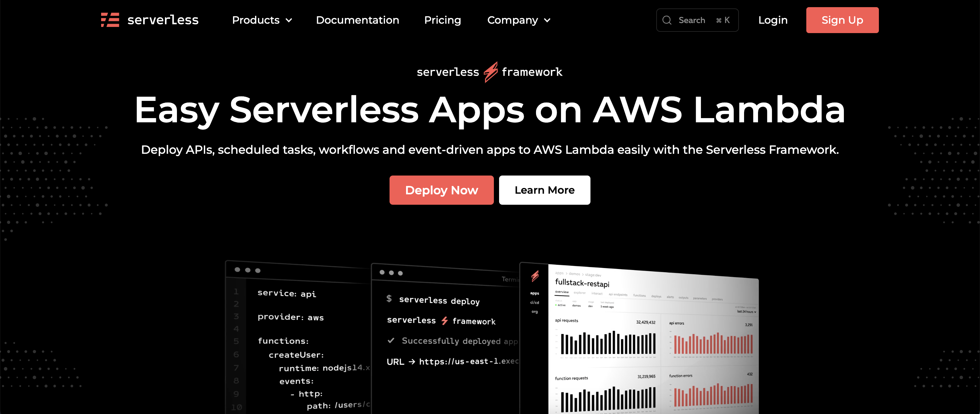Screen dimensions: 980x414
Task: Click the '1 week ago' last deployed value
Action: pos(607,307)
